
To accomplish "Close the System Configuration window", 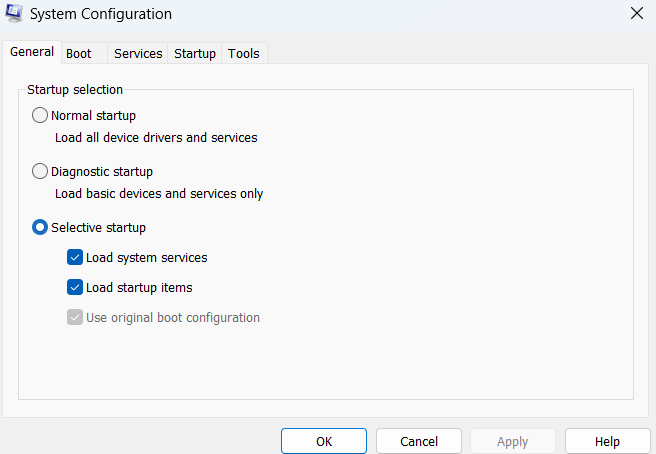I will coord(636,13).
